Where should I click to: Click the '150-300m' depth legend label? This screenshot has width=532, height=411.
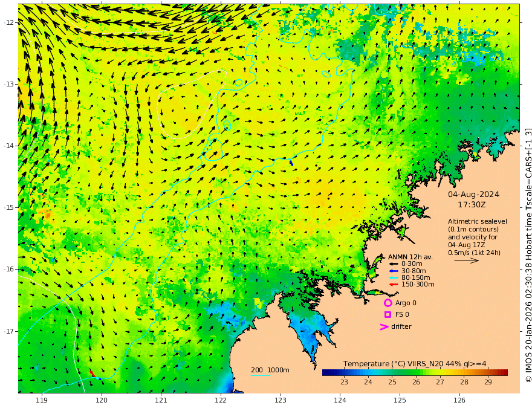(418, 285)
